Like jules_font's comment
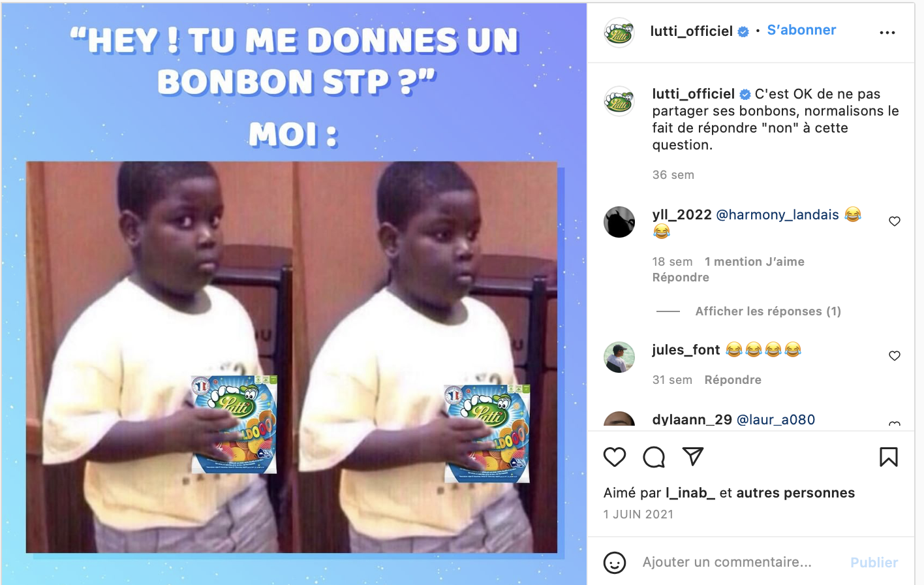Viewport: 924px width, 585px height. tap(895, 356)
